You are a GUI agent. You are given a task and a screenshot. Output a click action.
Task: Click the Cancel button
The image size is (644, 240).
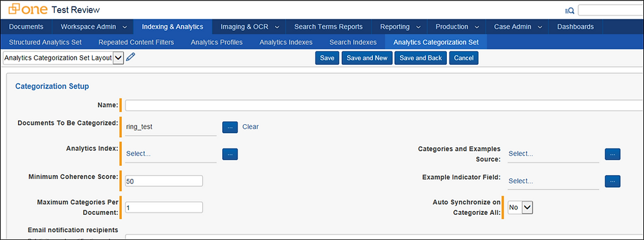tap(464, 58)
